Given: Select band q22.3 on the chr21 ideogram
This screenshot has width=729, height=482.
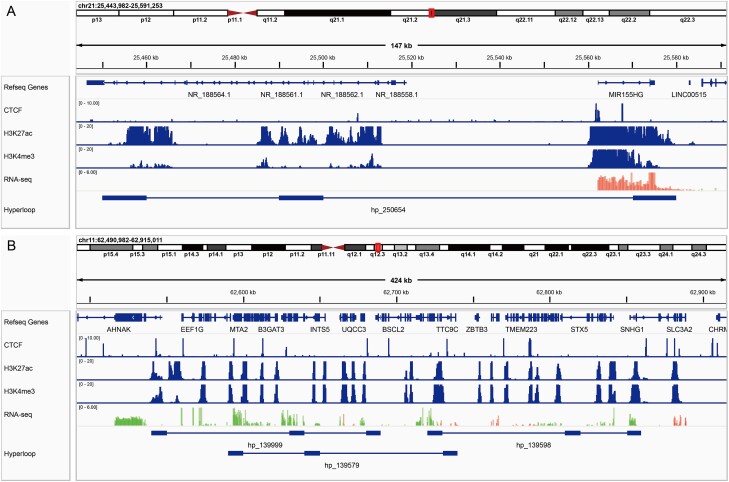Looking at the screenshot, I should [687, 13].
